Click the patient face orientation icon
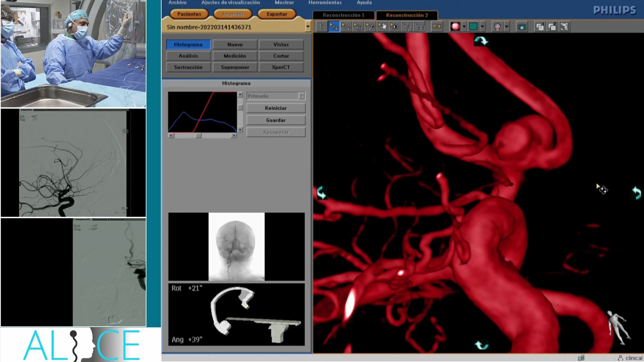Viewport: 644px width, 362px height. click(498, 27)
